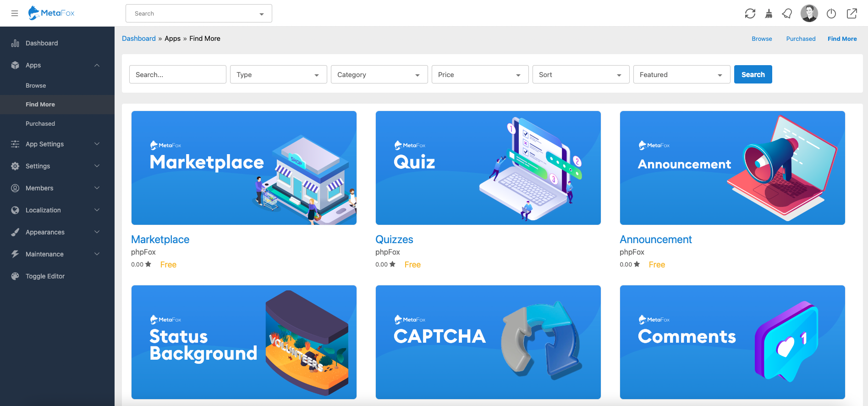
Task: Open the Category filter dropdown
Action: [379, 74]
